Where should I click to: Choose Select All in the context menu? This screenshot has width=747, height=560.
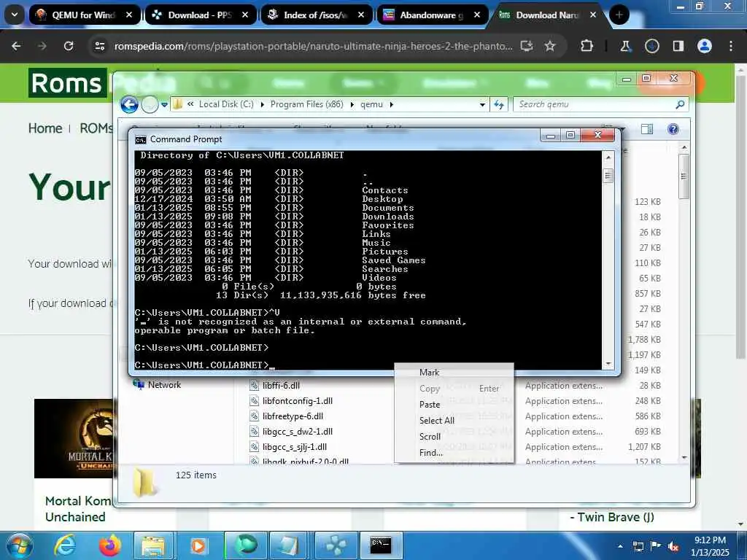[437, 421]
